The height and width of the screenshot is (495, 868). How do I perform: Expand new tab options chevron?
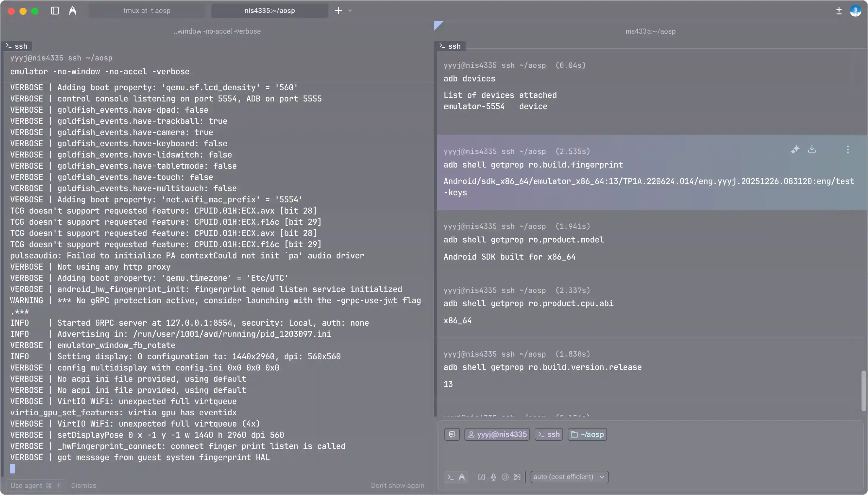(x=350, y=11)
